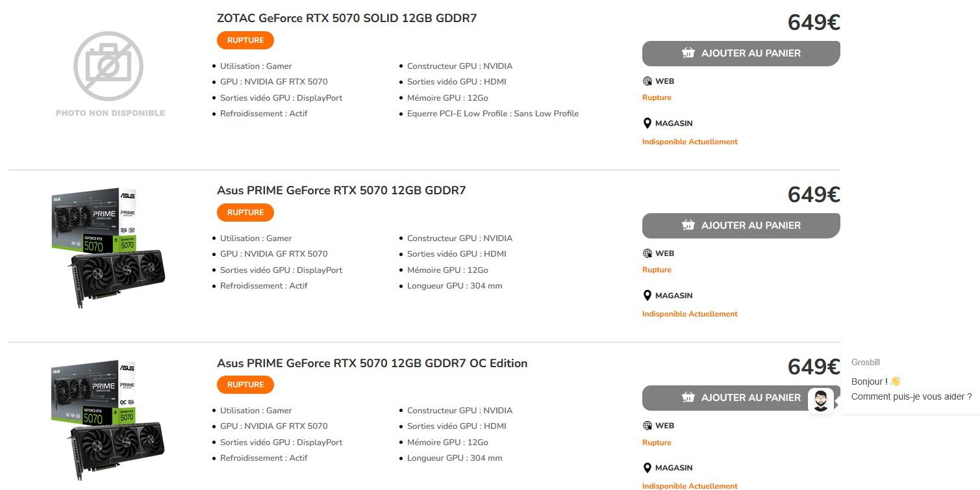
Task: Add ZOTAC RTX 5070 SOLID to cart
Action: pyautogui.click(x=741, y=53)
